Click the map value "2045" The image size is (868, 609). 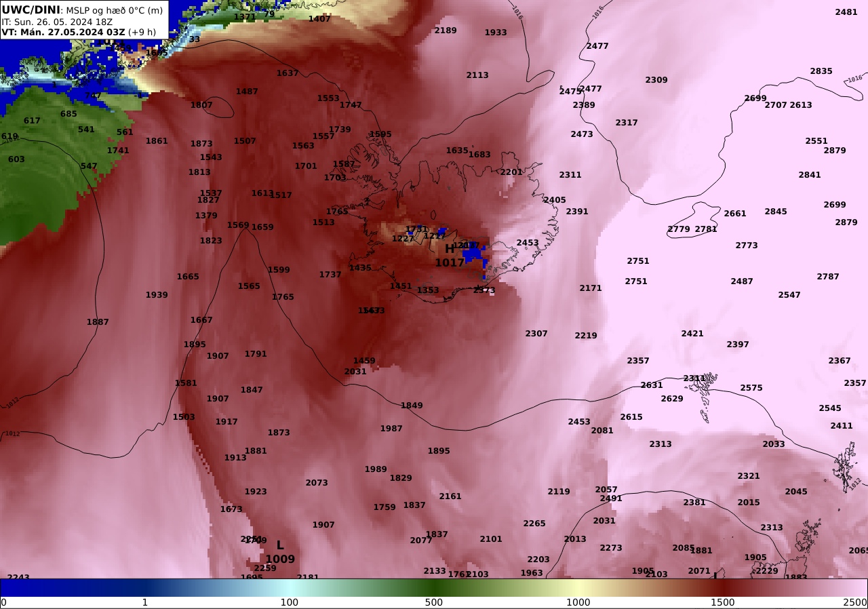[796, 492]
